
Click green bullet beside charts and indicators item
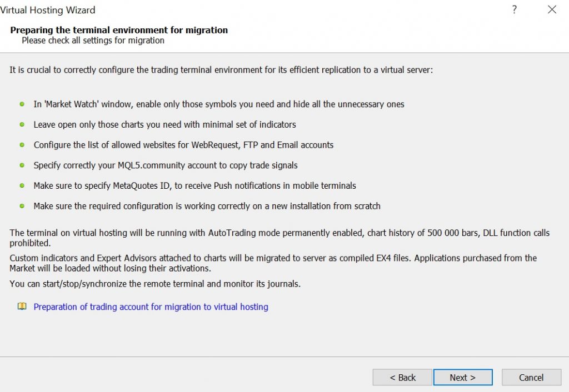pyautogui.click(x=22, y=124)
